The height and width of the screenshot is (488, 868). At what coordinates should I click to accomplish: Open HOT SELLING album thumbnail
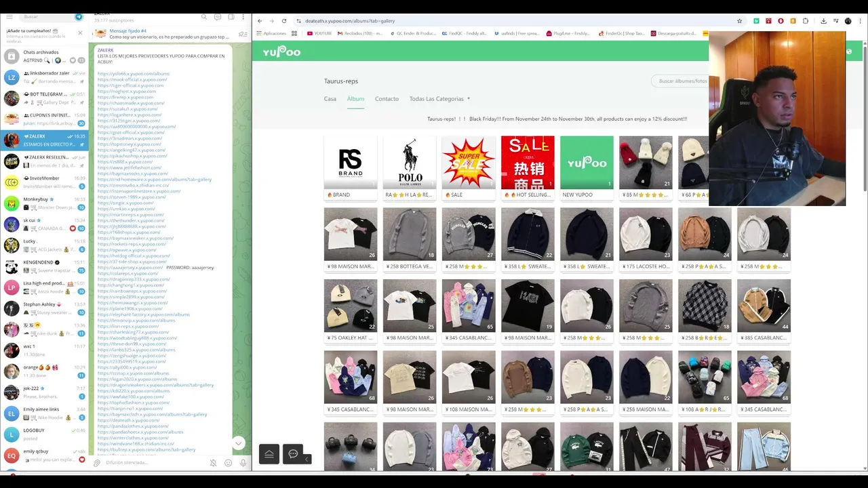528,162
